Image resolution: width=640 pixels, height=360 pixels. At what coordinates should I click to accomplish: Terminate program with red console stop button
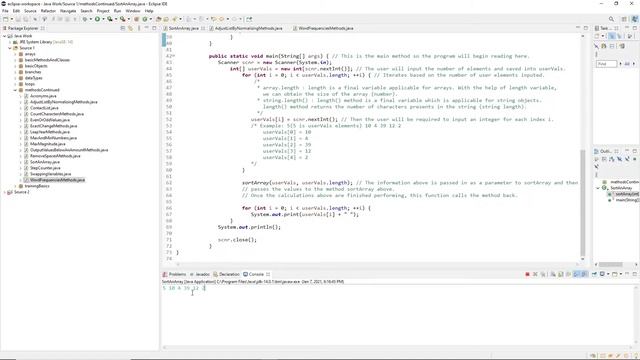[x=527, y=274]
